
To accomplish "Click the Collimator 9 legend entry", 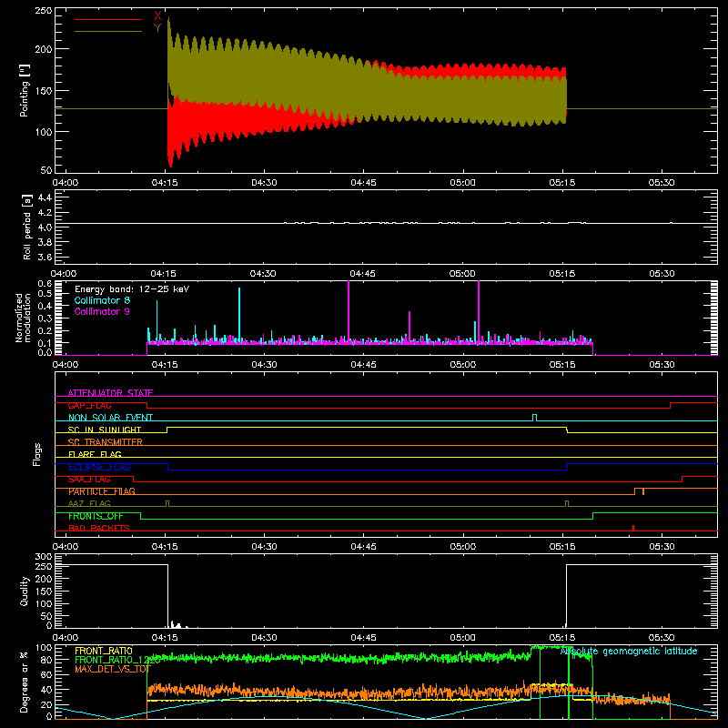I will coord(102,311).
